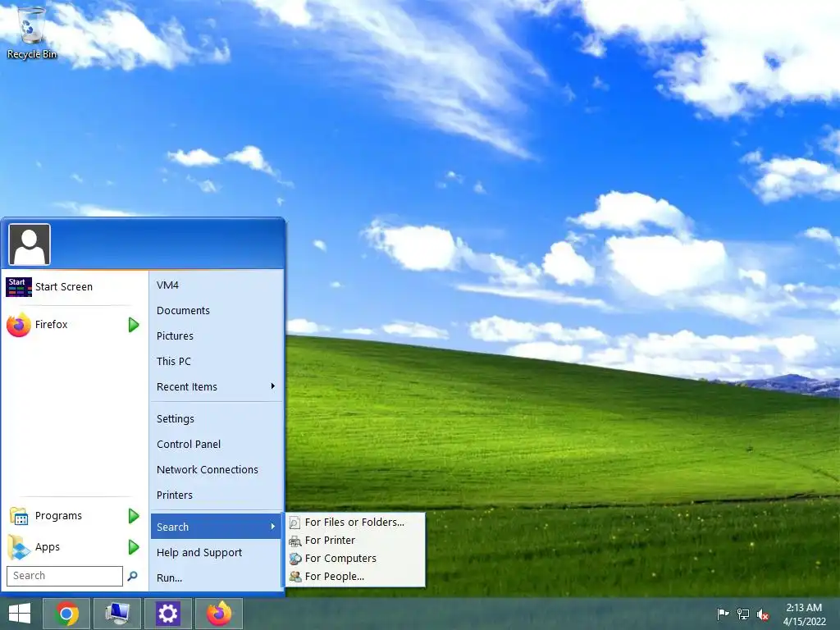The width and height of the screenshot is (840, 630).
Task: Open the computer icon in taskbar
Action: point(116,614)
